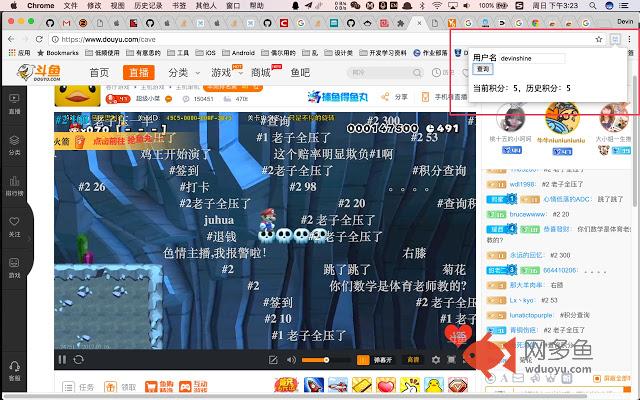Mute the player volume speaker icon
The height and width of the screenshot is (400, 640).
pos(291,360)
